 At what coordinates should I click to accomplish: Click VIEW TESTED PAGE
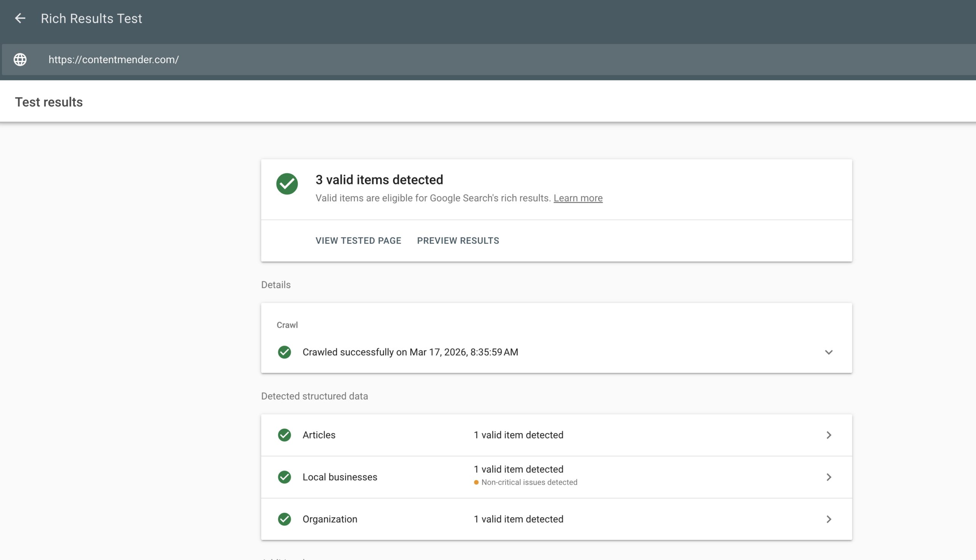click(358, 240)
